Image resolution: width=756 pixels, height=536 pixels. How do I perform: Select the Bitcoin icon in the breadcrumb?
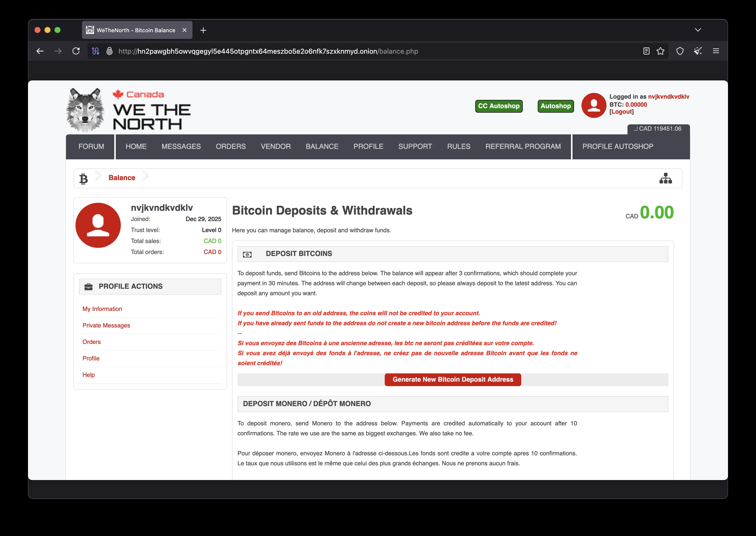pyautogui.click(x=83, y=178)
